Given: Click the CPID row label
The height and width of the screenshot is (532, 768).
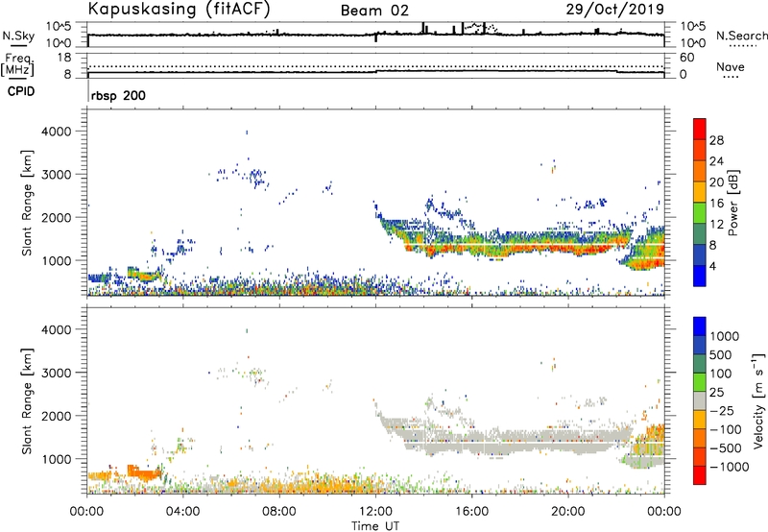Looking at the screenshot, I should coord(21,91).
